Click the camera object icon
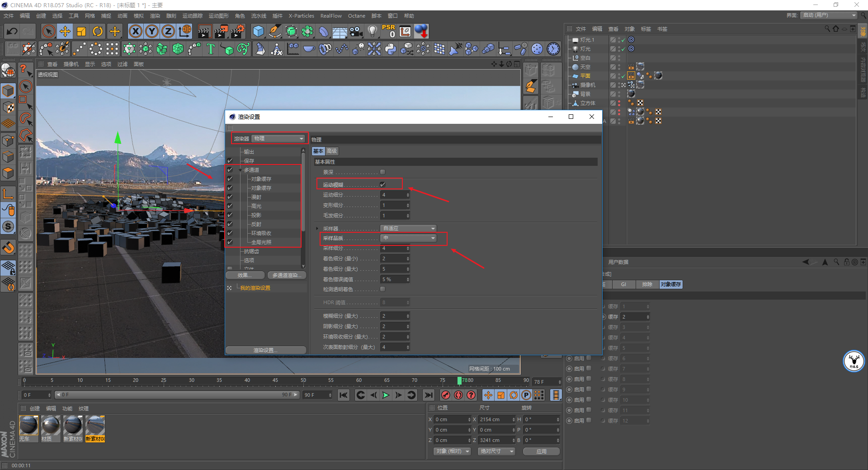Viewport: 868px width, 470px height. 356,31
